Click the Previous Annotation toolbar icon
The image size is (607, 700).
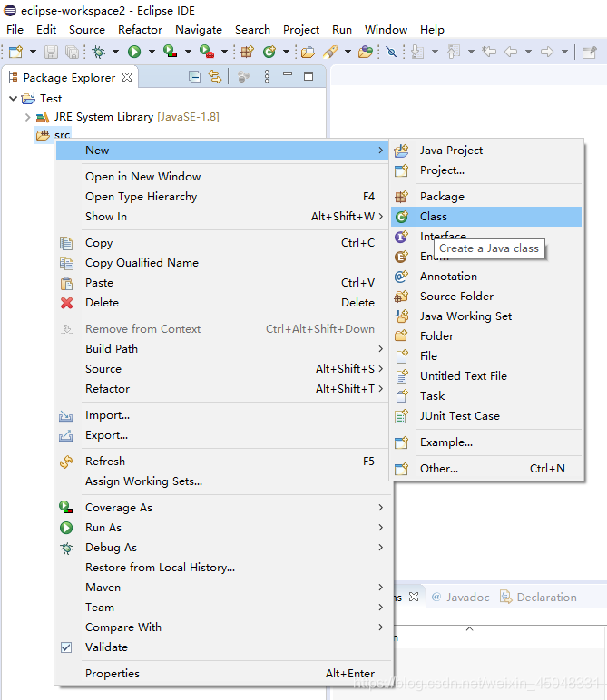(x=454, y=52)
